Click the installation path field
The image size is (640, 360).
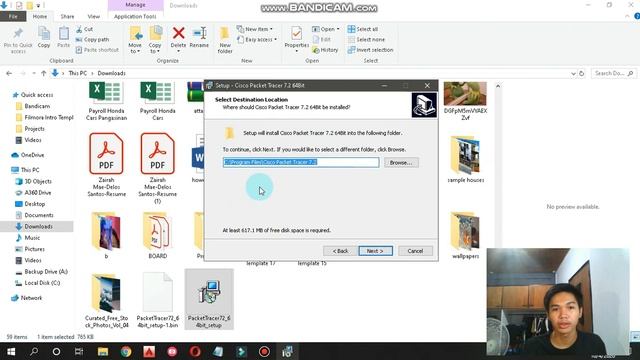click(x=301, y=162)
